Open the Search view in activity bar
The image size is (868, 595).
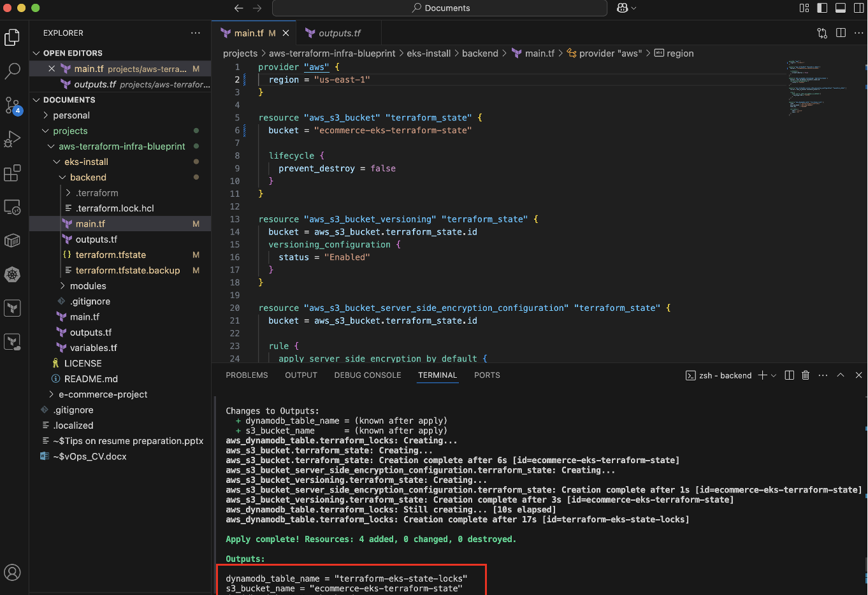click(13, 71)
